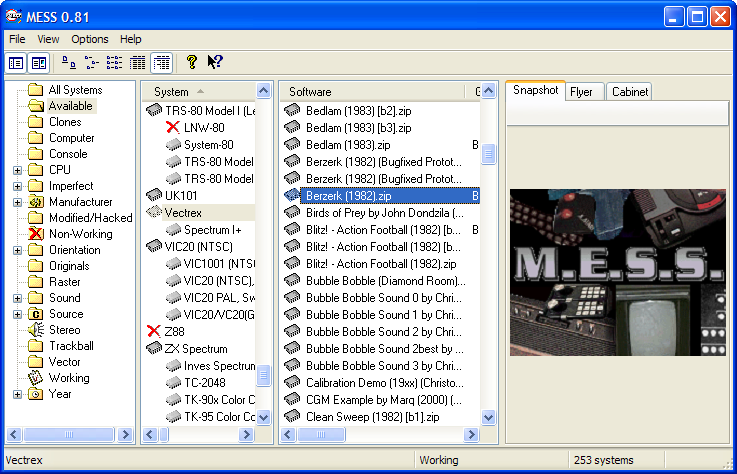Select Clean Sweep (1982) [b1].zip
Image resolution: width=737 pixels, height=474 pixels.
[x=373, y=417]
